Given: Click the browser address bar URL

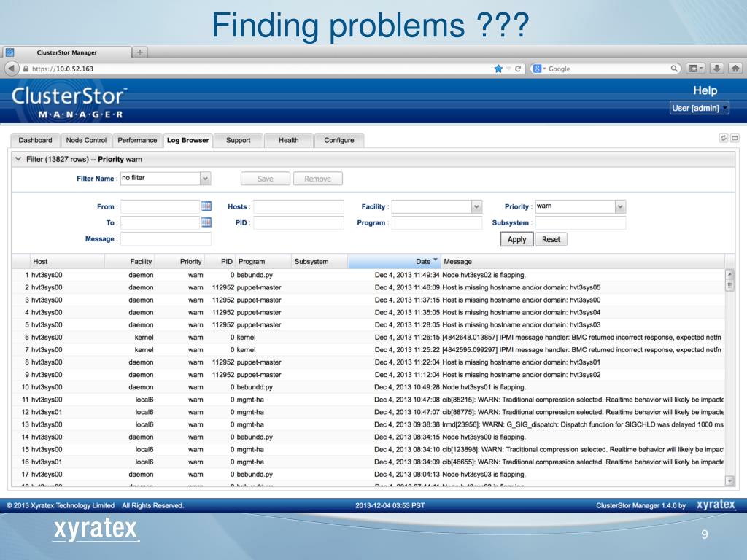Looking at the screenshot, I should click(63, 69).
